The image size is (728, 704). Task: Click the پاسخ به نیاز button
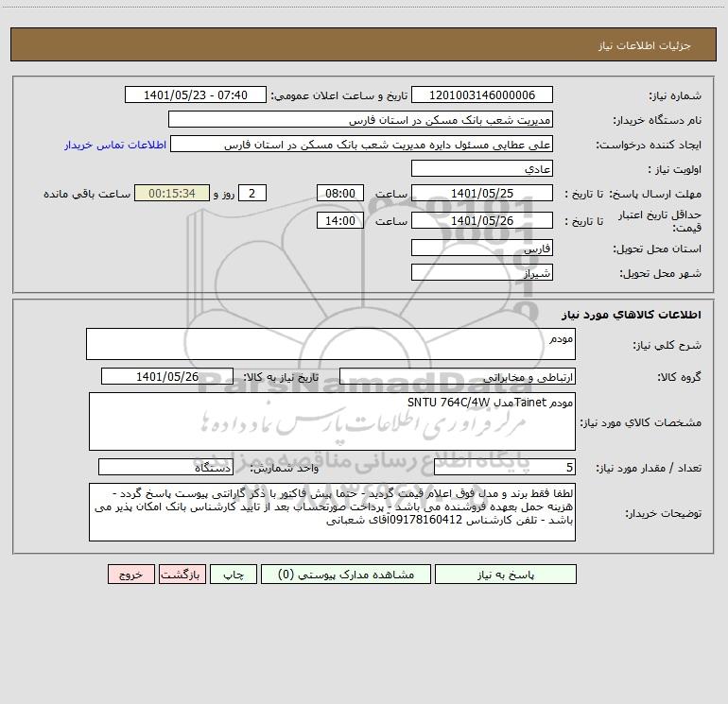(506, 575)
